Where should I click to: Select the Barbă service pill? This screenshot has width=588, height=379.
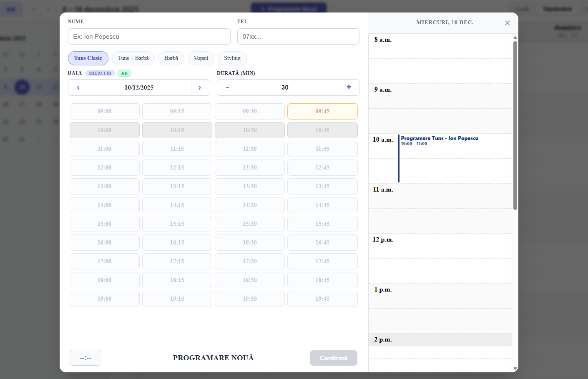tap(171, 58)
